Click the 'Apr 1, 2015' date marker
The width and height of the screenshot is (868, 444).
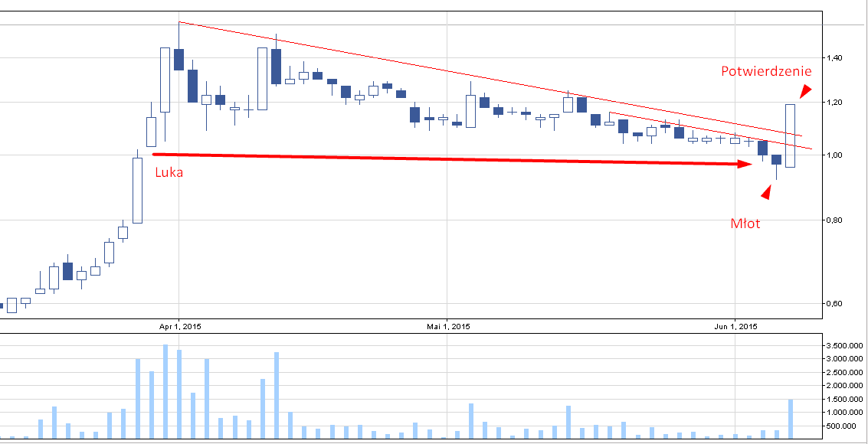coord(181,327)
